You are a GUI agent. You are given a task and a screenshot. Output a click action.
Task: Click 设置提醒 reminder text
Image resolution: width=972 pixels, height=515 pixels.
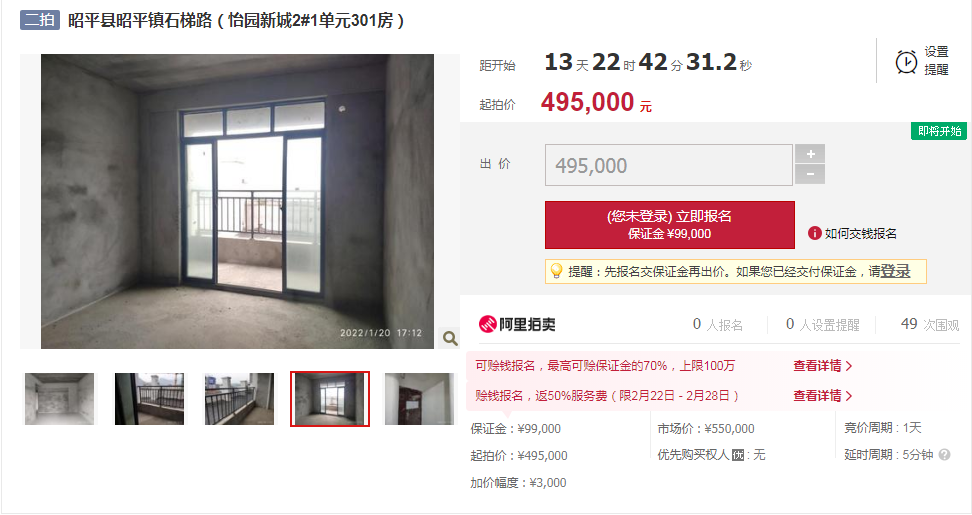[936, 61]
